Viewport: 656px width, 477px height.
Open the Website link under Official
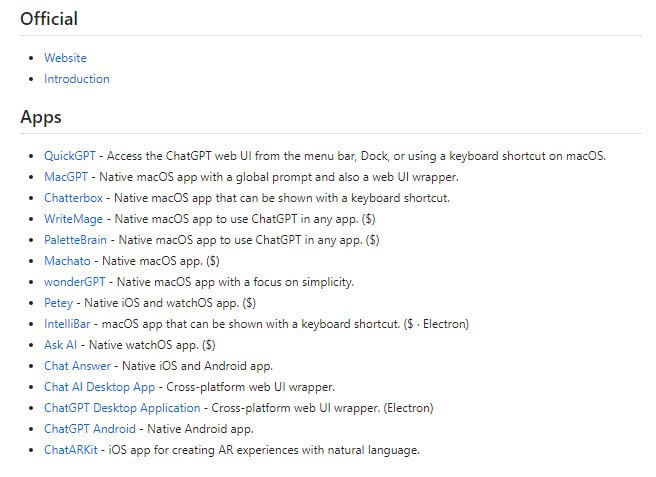tap(65, 58)
